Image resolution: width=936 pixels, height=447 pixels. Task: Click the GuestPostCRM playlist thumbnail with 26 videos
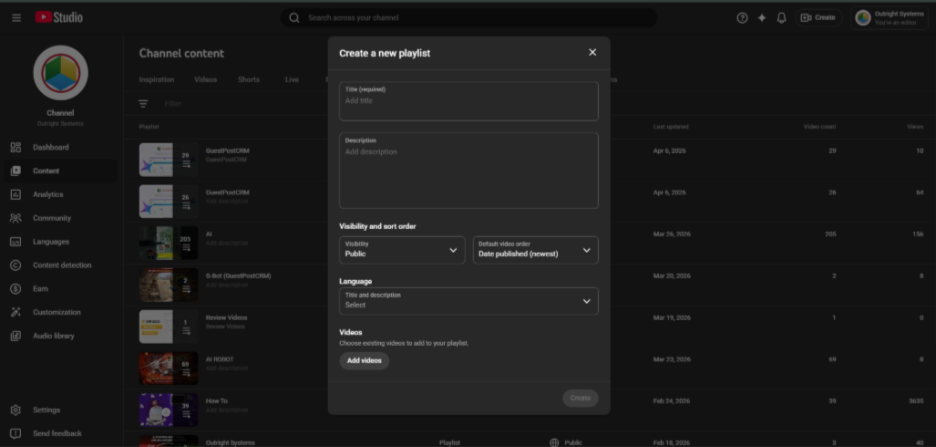tap(168, 201)
